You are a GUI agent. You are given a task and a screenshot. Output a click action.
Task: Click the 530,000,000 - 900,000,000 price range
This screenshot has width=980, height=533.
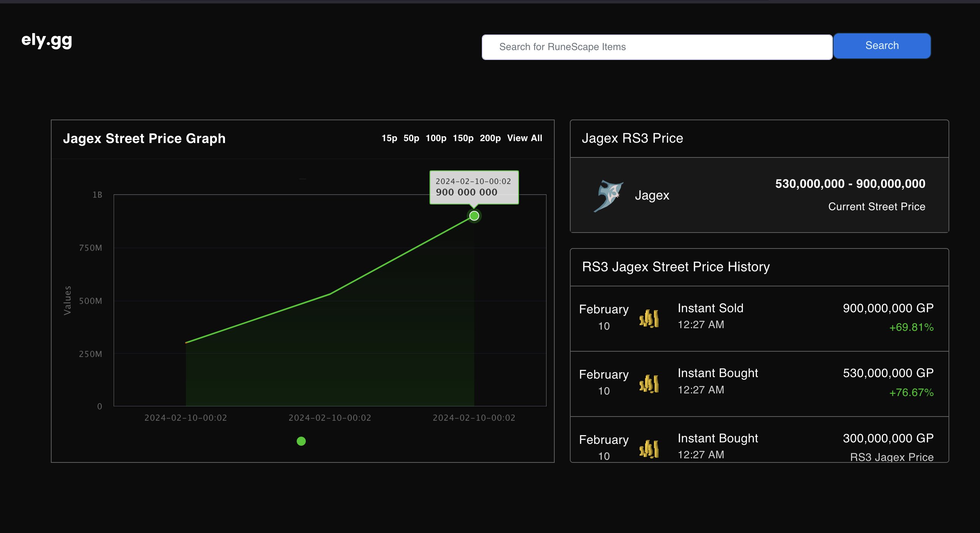coord(850,184)
